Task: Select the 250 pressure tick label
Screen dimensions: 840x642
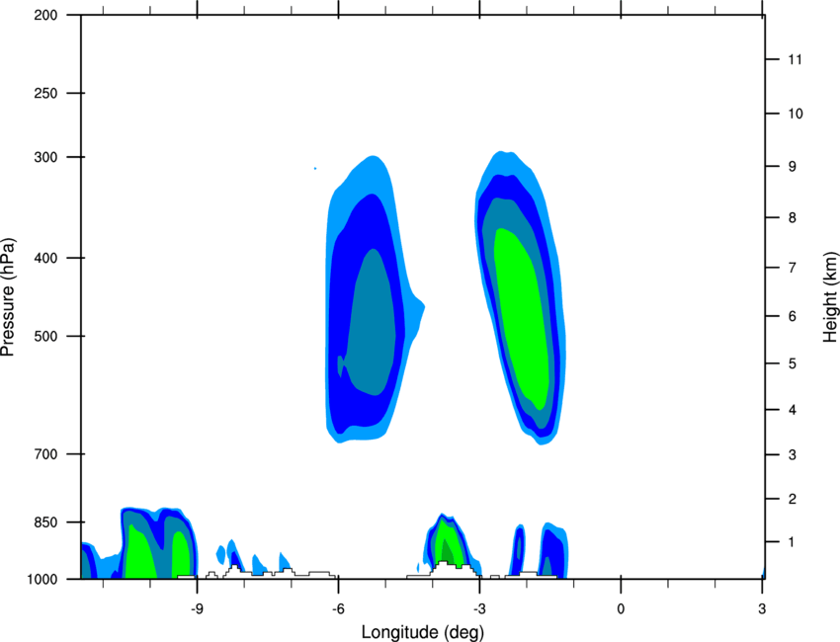Action: click(45, 93)
